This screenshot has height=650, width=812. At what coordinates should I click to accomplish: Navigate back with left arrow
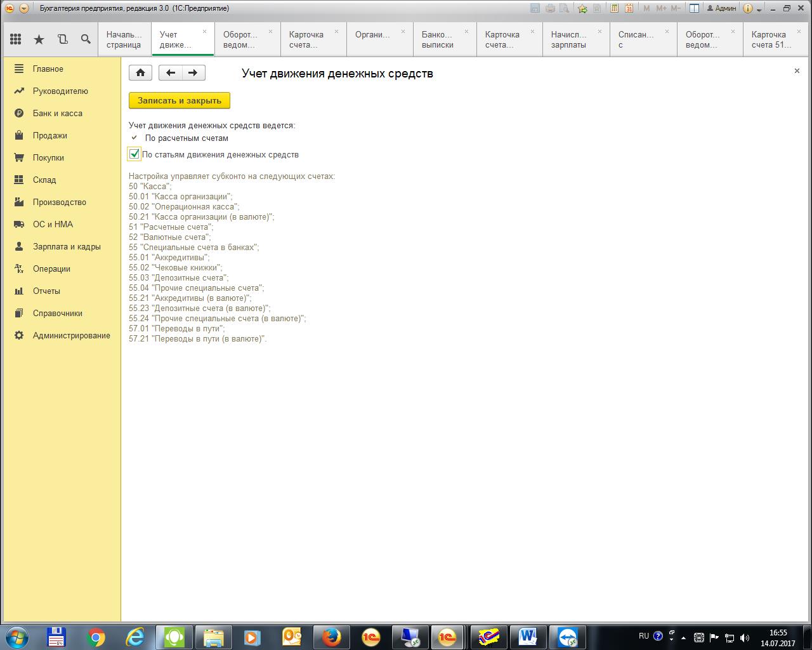[x=170, y=72]
